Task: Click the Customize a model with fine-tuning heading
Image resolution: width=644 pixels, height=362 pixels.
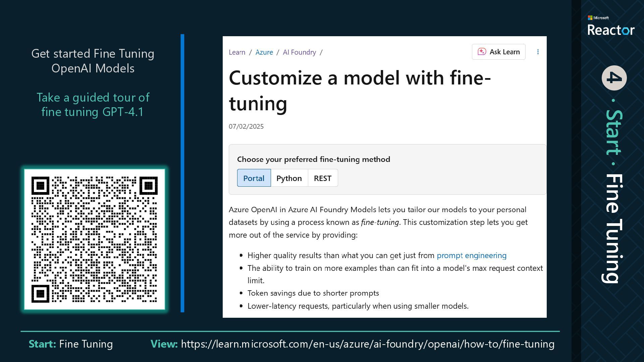Action: (360, 90)
